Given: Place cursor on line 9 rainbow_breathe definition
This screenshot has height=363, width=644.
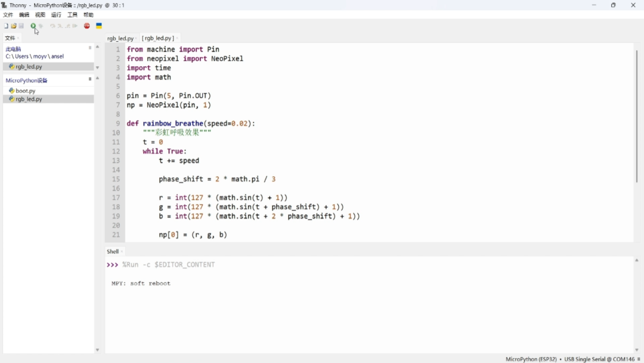Looking at the screenshot, I should [x=191, y=124].
